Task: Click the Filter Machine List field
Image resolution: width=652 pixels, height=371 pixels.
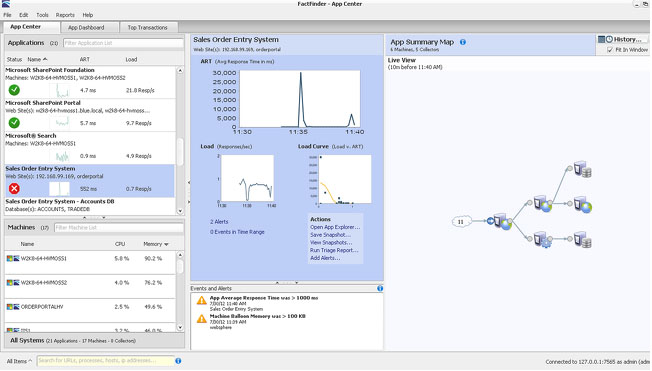Action: pos(119,228)
